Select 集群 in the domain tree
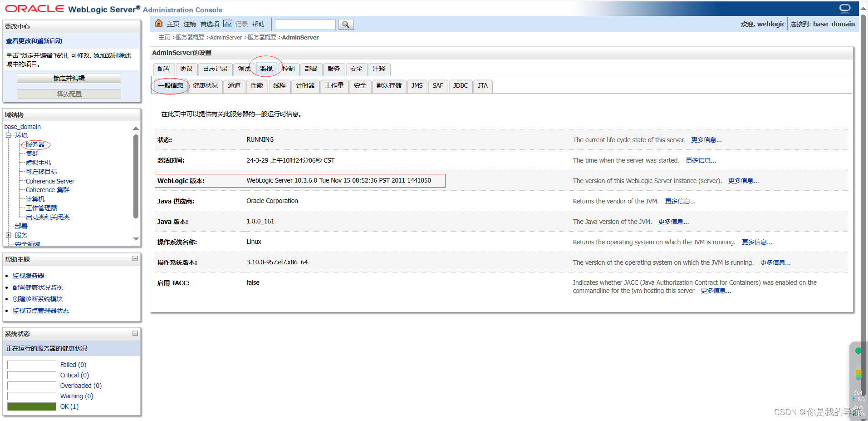The image size is (868, 421). point(32,154)
